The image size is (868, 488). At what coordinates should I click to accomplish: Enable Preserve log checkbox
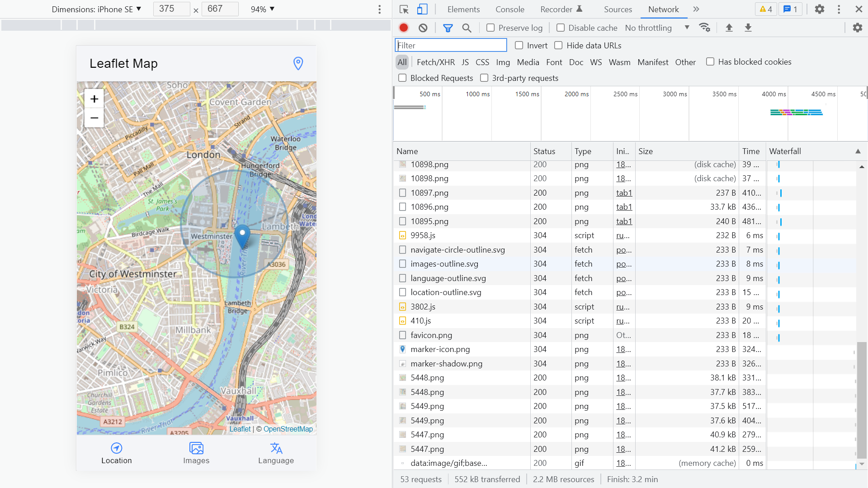pyautogui.click(x=491, y=28)
